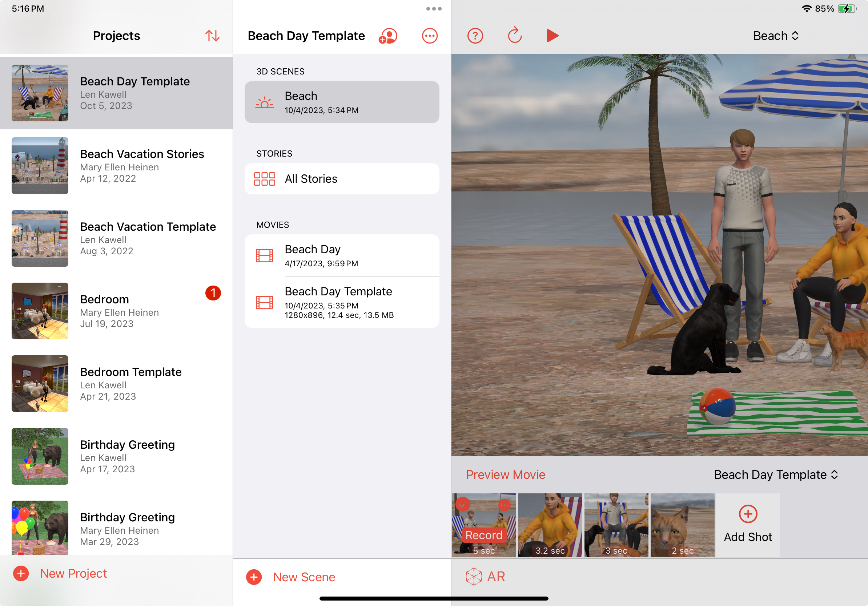
Task: Click the Bedroom project title
Action: 104,299
